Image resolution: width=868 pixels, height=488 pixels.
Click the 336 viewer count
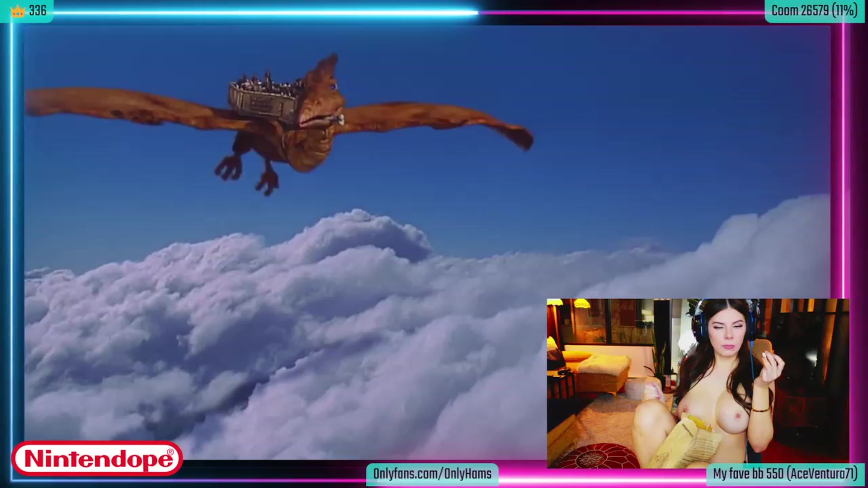coord(38,10)
